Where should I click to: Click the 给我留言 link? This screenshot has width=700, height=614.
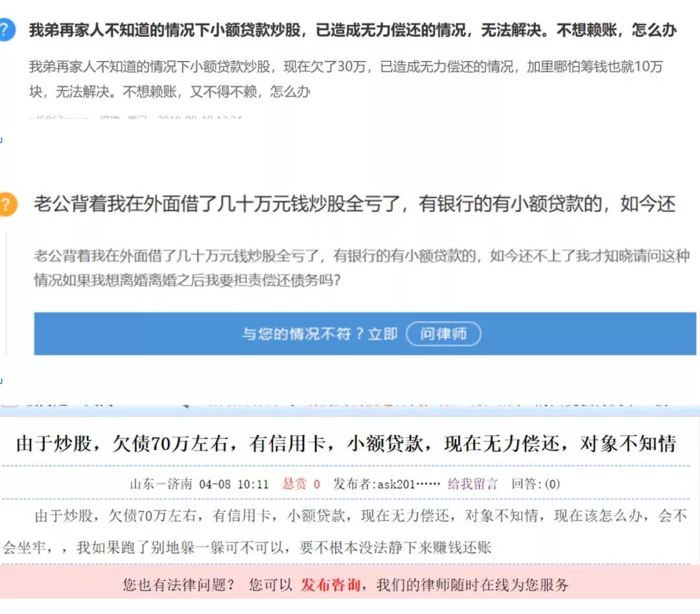pos(472,484)
